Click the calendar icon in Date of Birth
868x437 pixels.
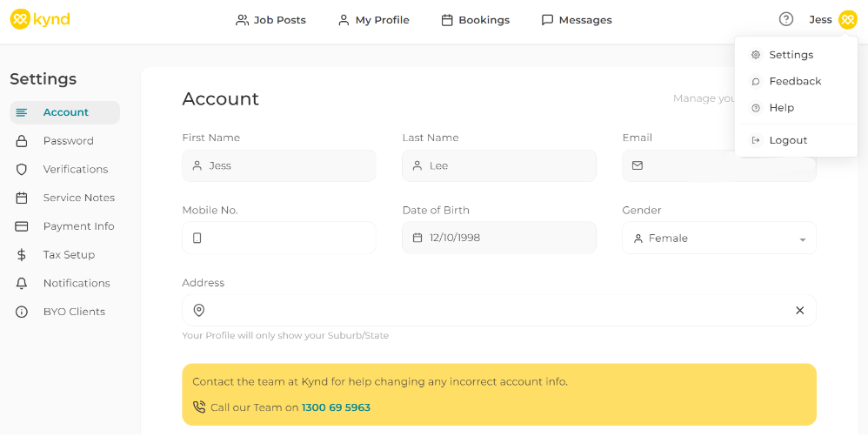pos(417,238)
